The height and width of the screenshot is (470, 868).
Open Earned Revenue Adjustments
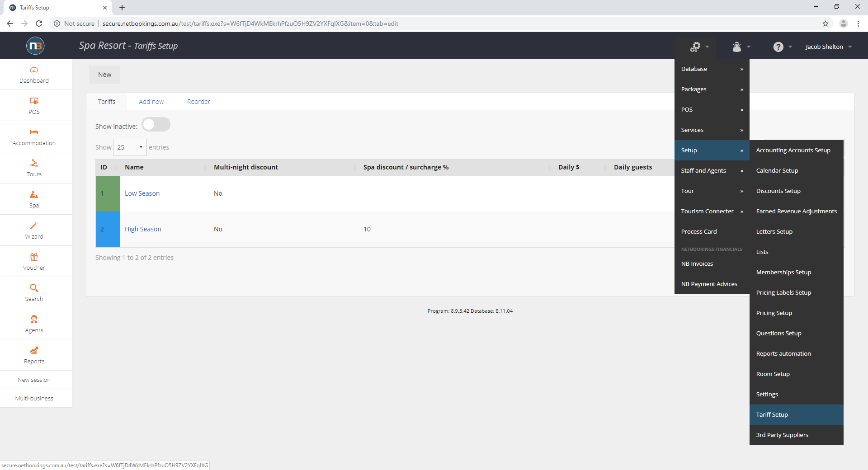click(x=797, y=211)
